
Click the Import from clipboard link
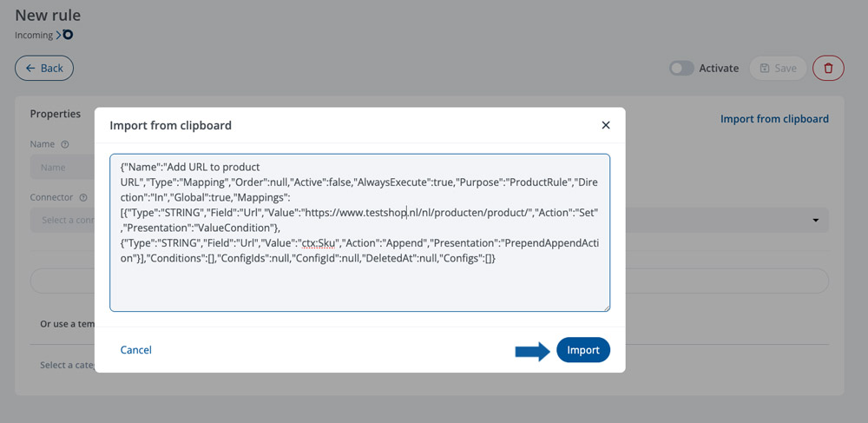[774, 119]
